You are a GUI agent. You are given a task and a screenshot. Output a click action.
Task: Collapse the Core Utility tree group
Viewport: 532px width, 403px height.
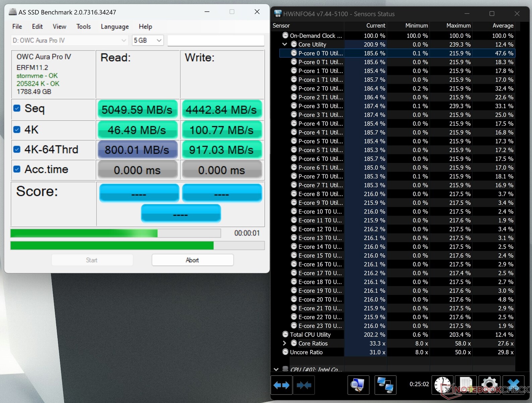click(x=284, y=44)
